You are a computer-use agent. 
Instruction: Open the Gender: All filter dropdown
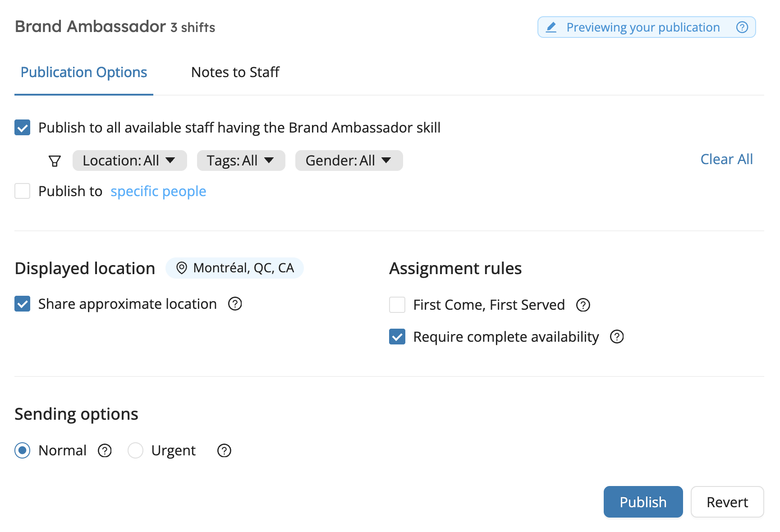349,161
